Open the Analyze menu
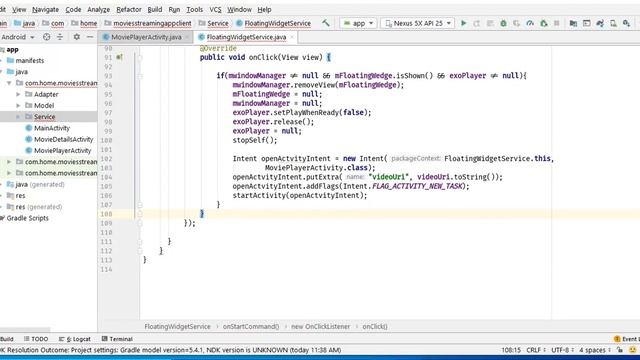The height and width of the screenshot is (360, 640). point(98,9)
